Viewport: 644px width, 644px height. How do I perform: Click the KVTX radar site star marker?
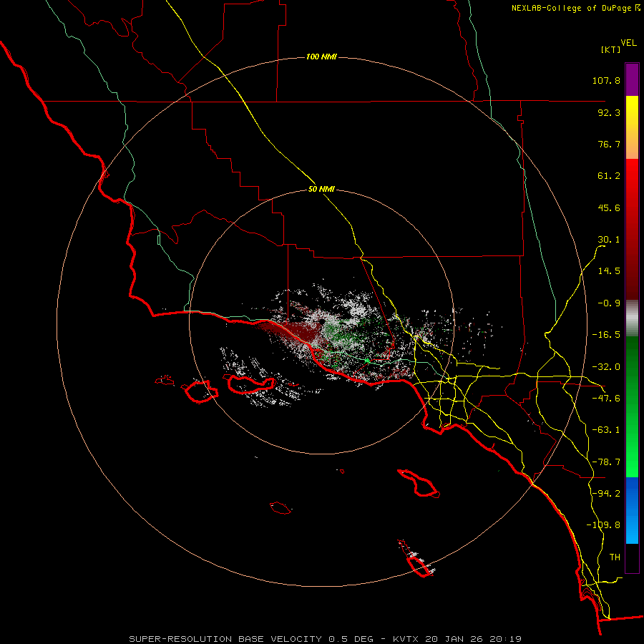pyautogui.click(x=367, y=361)
